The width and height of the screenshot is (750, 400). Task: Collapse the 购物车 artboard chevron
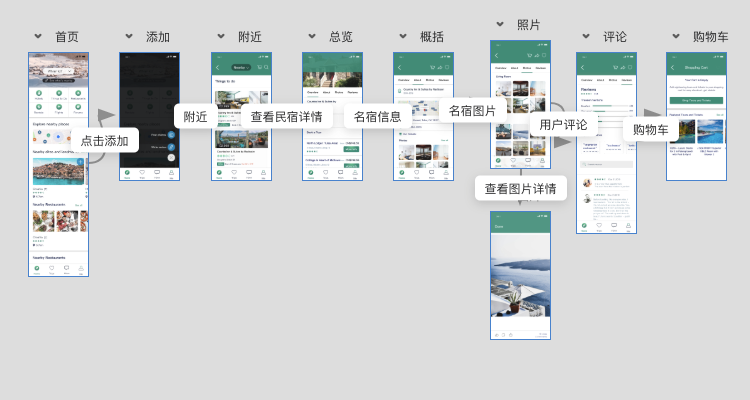pos(676,37)
